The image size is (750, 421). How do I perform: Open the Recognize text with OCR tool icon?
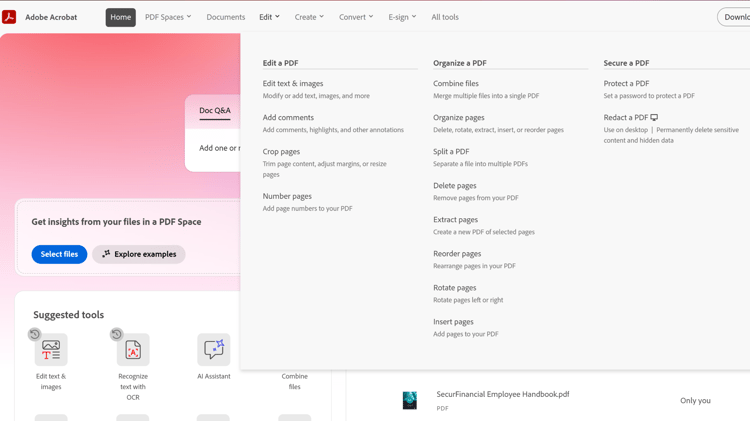[x=133, y=350]
